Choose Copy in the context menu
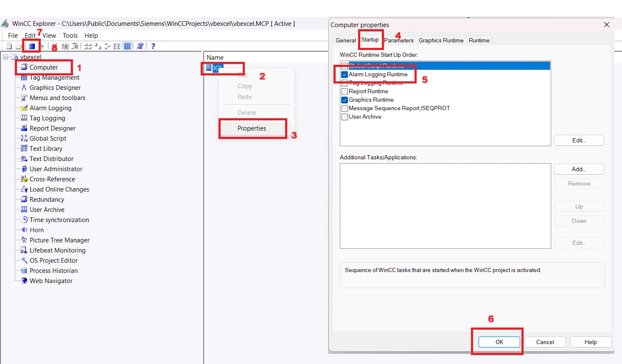The width and height of the screenshot is (622, 364). point(245,86)
